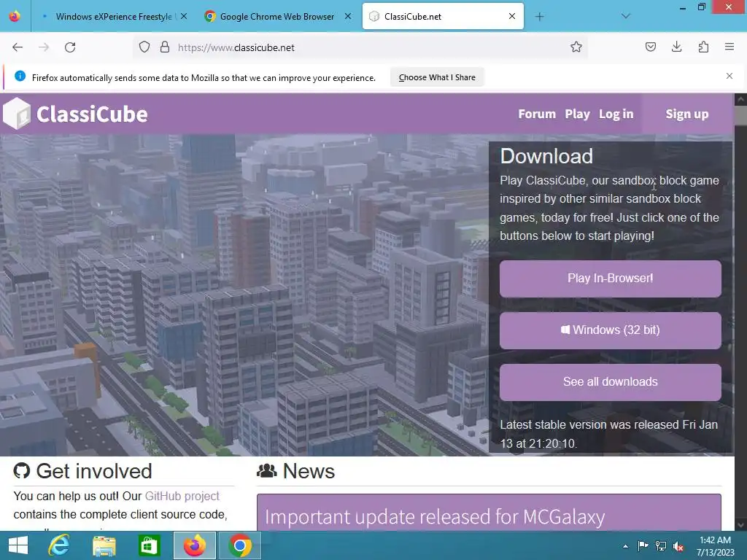Open a new tab with plus button
The height and width of the screenshot is (560, 747).
click(x=539, y=17)
